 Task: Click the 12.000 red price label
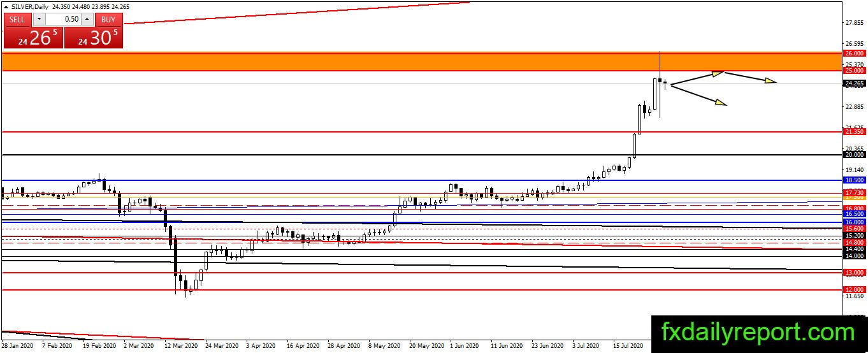point(854,289)
